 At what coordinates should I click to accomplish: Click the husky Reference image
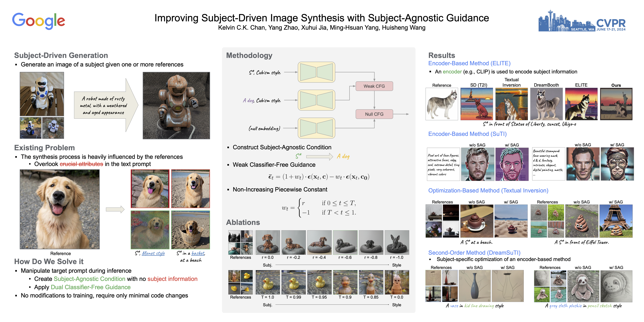pos(441,104)
